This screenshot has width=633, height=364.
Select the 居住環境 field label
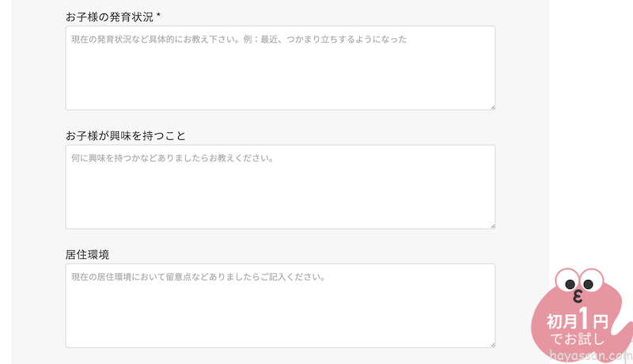[x=87, y=254]
